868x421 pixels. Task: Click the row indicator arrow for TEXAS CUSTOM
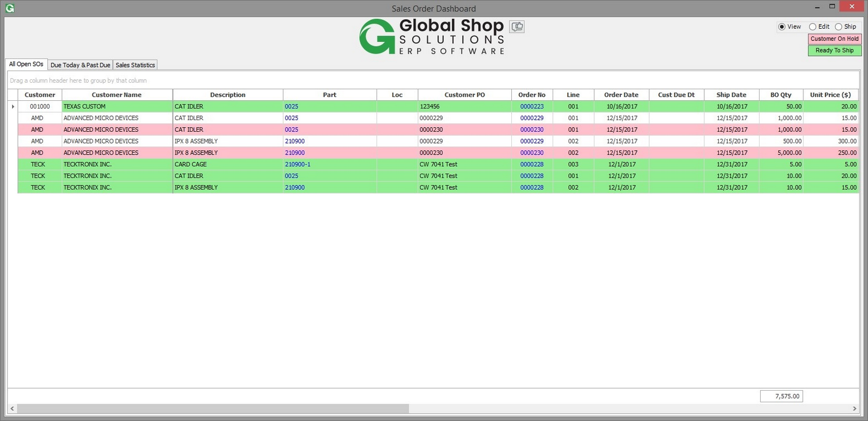pos(13,107)
